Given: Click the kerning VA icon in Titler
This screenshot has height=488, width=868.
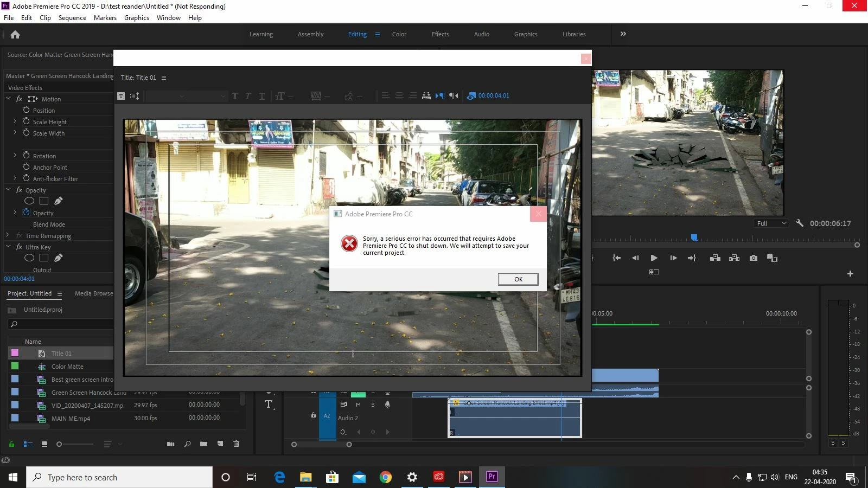Looking at the screenshot, I should point(316,96).
